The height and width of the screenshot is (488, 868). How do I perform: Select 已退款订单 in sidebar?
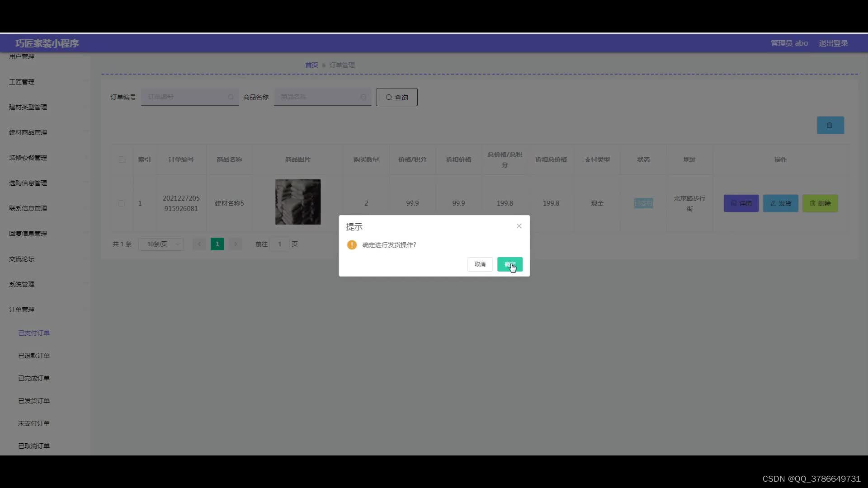34,356
